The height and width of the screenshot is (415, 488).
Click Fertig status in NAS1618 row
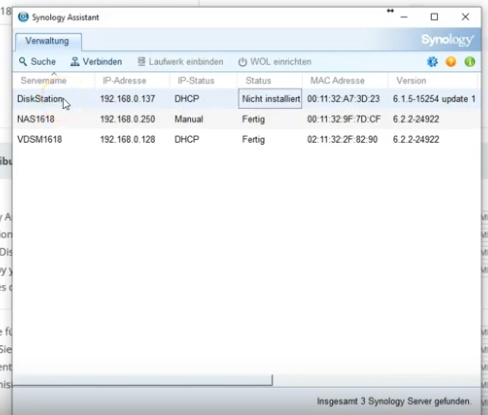click(x=253, y=119)
